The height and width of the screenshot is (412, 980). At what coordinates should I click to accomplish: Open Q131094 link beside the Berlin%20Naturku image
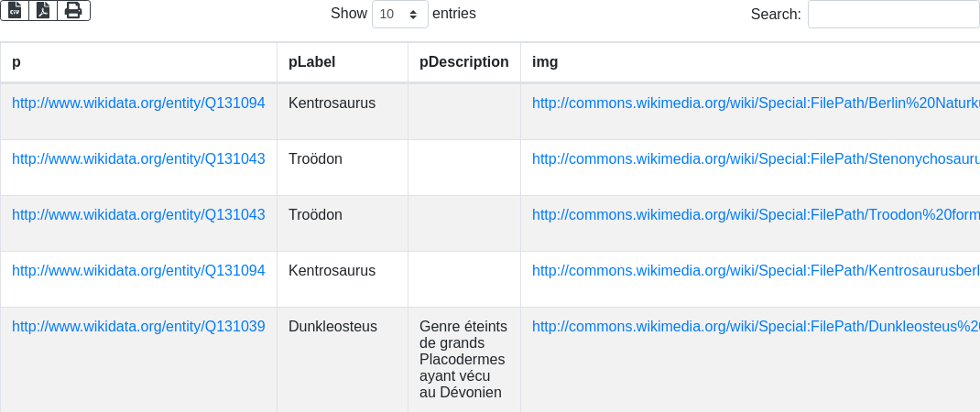138,103
